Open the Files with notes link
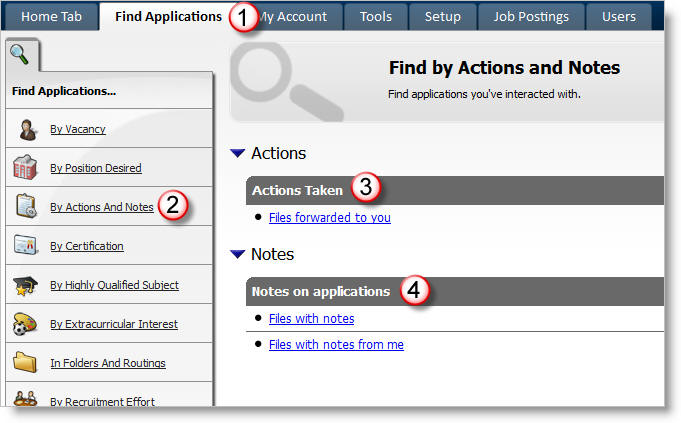This screenshot has height=423, width=681. (x=311, y=318)
